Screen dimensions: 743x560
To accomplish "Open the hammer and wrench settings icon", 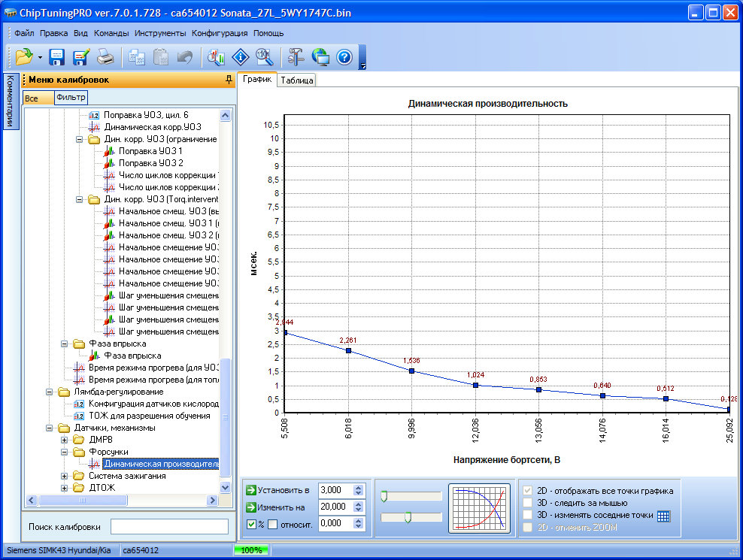I will [296, 56].
